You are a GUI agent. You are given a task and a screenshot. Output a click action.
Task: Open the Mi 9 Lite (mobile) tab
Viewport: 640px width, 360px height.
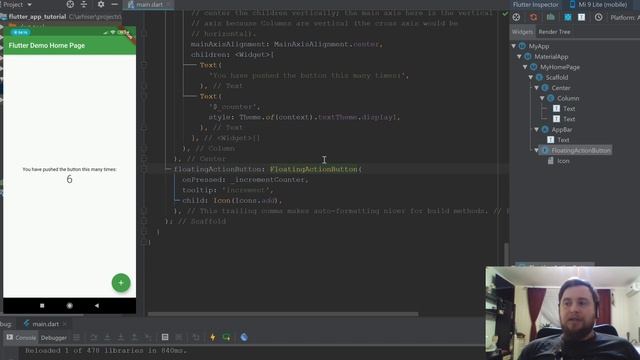(x=598, y=4)
